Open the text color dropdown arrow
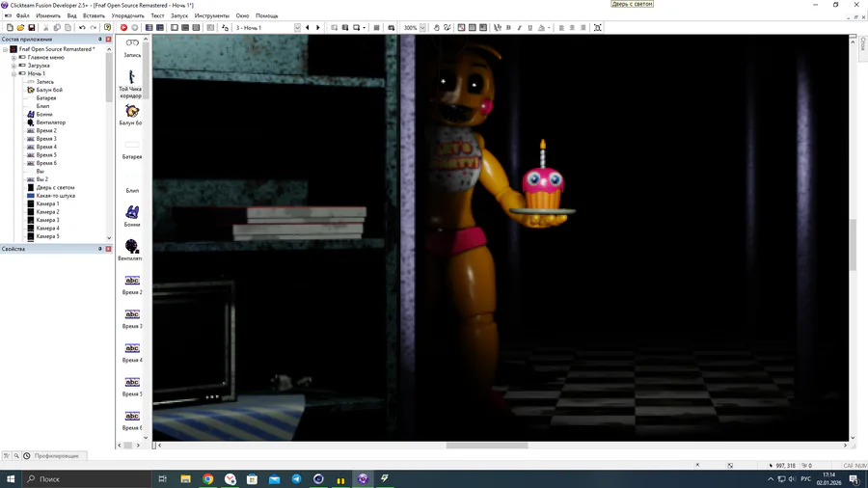 coord(549,28)
